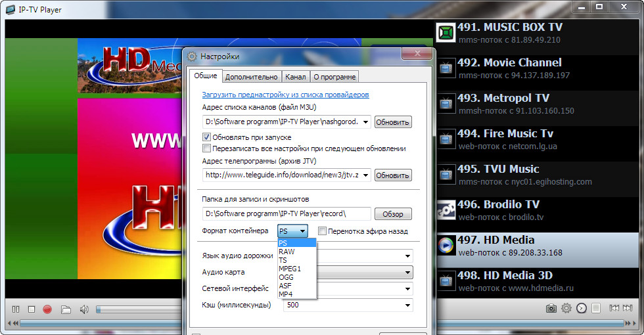Select MP4 container format
Image resolution: width=644 pixels, height=335 pixels.
coord(297,294)
